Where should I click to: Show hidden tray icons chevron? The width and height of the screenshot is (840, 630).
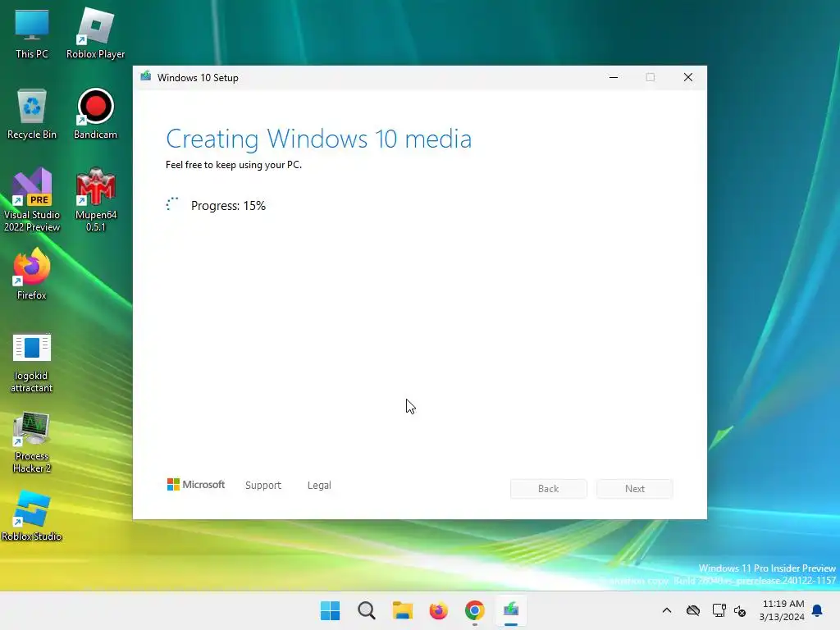click(666, 610)
